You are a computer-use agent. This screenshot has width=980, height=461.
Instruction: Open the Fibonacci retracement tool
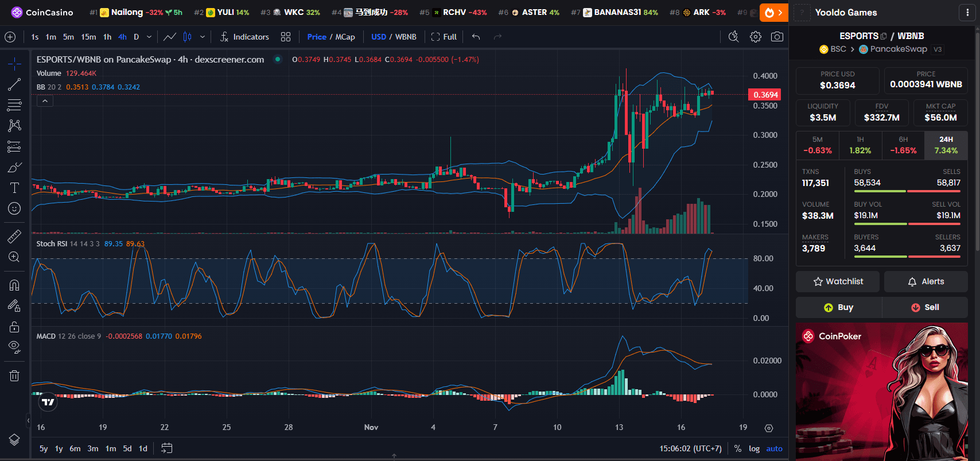(14, 105)
